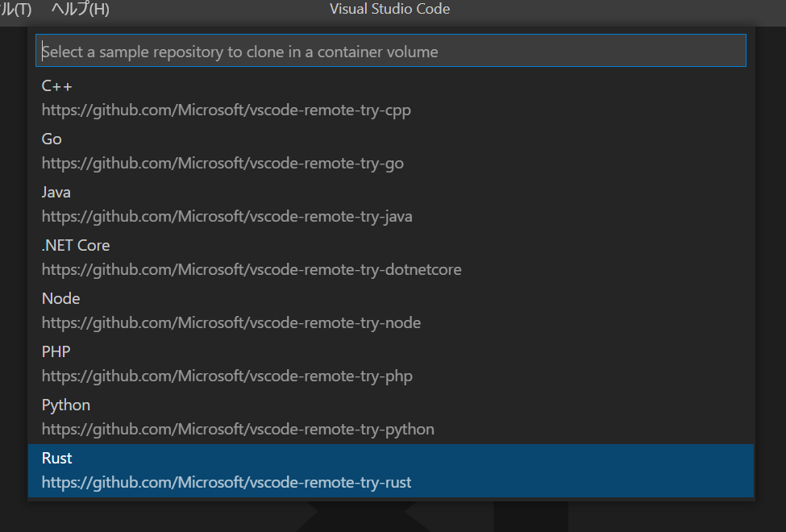This screenshot has width=786, height=532.
Task: Choose the Node sample repository
Action: pos(391,311)
